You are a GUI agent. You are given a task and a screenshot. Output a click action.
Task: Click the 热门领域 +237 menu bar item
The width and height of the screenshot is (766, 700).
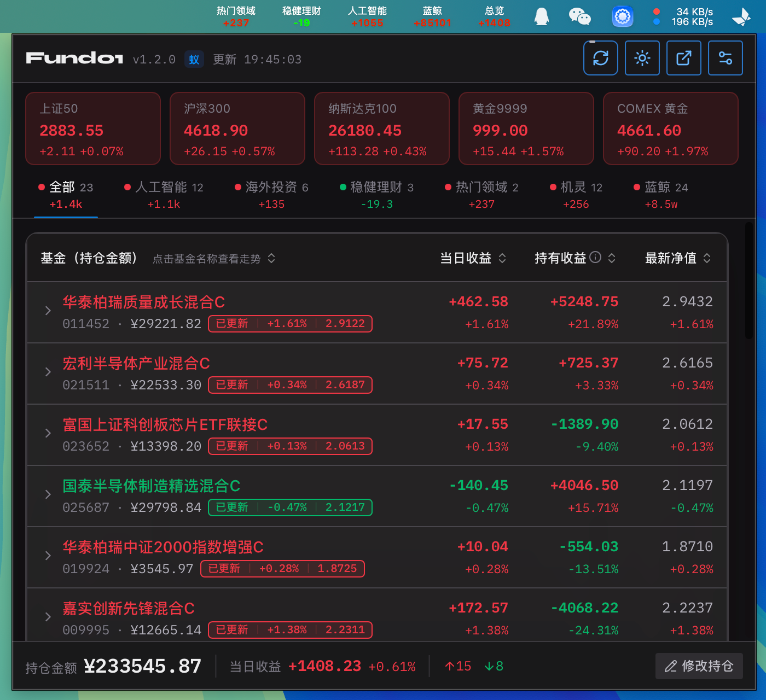coord(236,16)
